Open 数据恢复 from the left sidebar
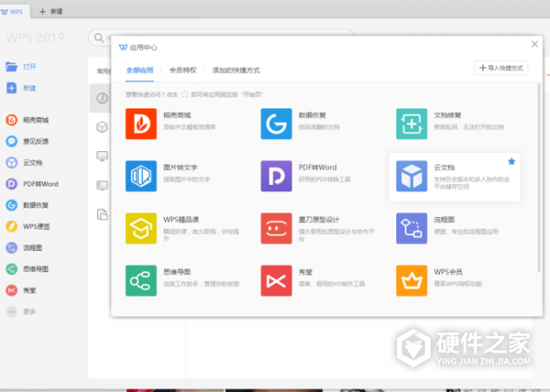Screen dimensions: 550x392 27,205
